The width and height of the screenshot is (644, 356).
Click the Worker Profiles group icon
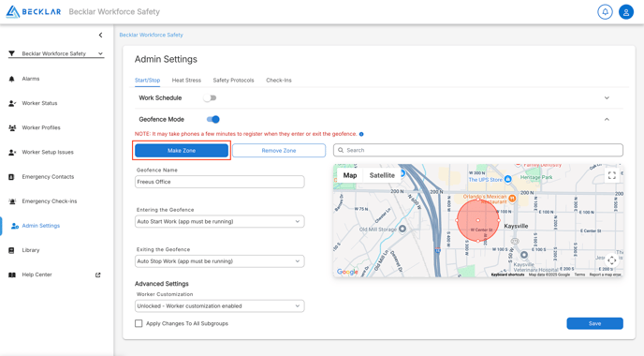tap(12, 127)
